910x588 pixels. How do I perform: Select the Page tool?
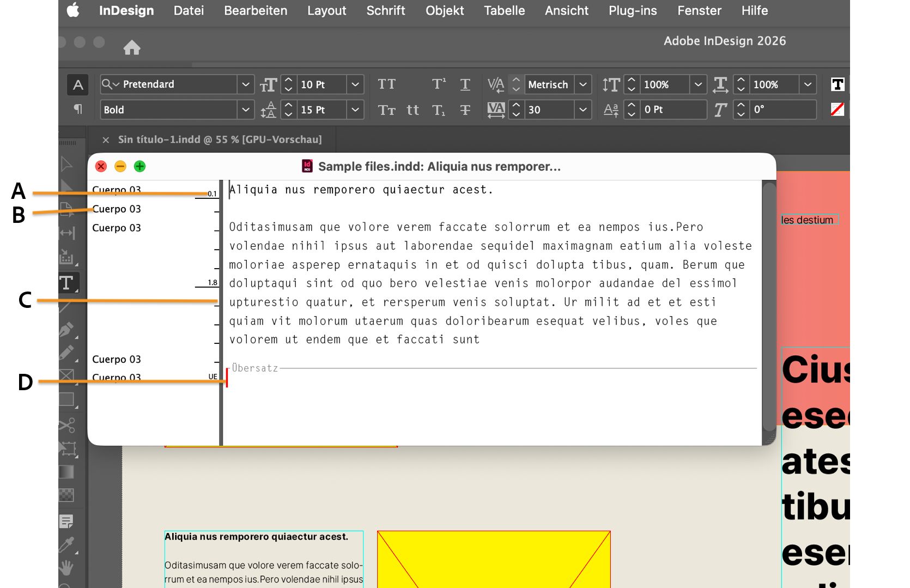pos(67,209)
